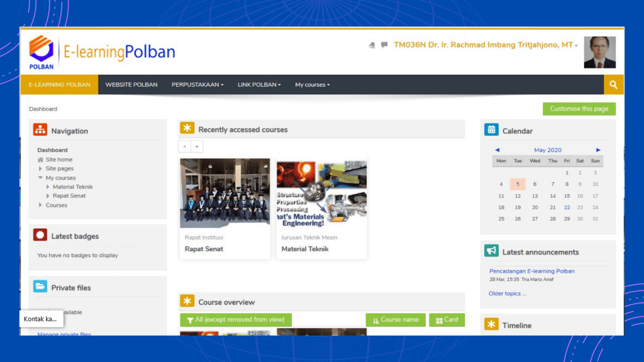644x362 pixels.
Task: Click the search magnifier icon
Action: [x=613, y=85]
